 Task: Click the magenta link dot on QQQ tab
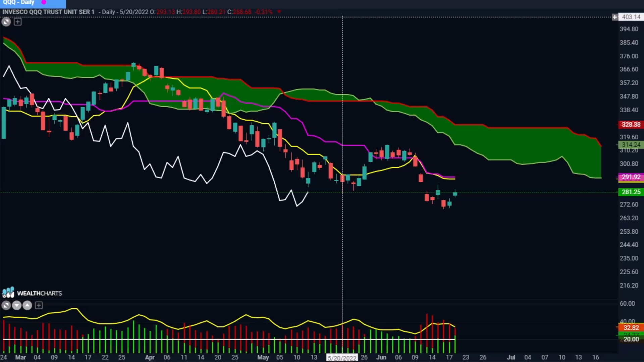point(44,2)
